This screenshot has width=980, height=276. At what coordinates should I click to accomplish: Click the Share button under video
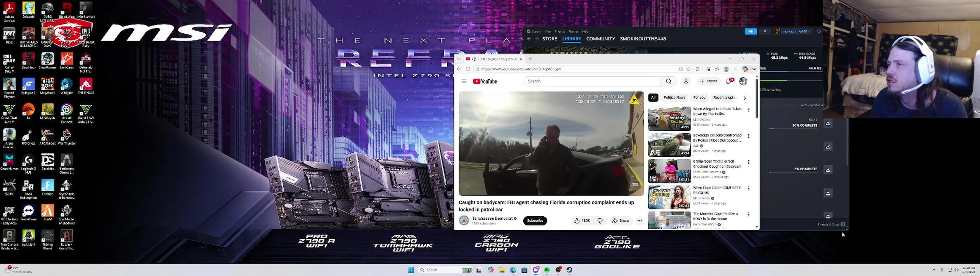point(620,220)
